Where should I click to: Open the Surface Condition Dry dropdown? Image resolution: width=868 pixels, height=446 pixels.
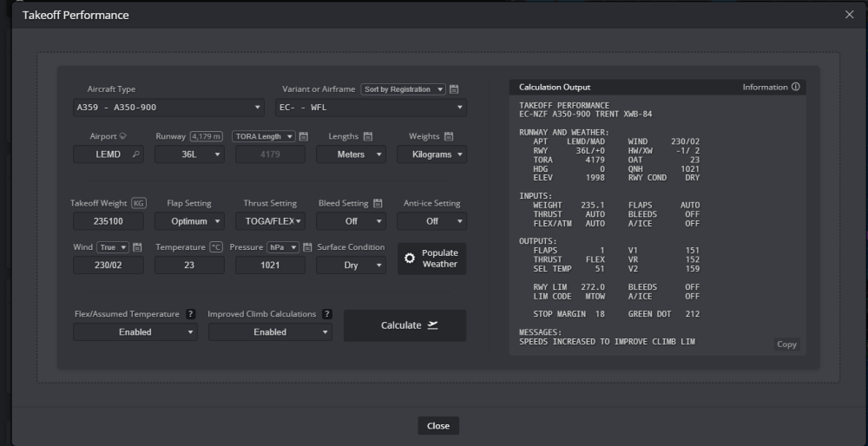point(351,265)
